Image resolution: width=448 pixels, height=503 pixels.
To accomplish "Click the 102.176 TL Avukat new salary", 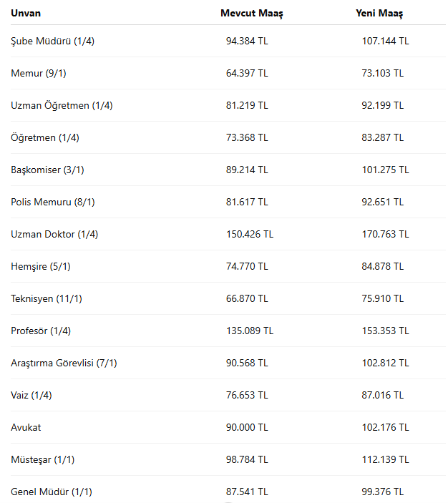I will pos(386,427).
